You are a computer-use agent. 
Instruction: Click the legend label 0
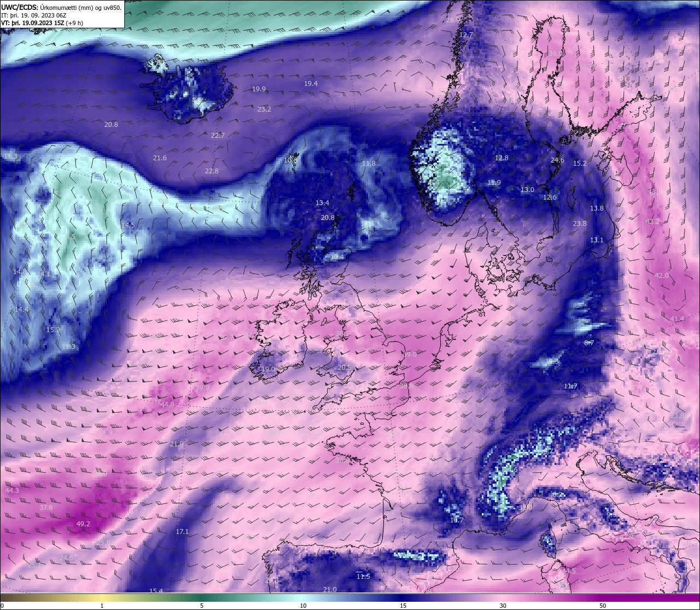pos(2,606)
